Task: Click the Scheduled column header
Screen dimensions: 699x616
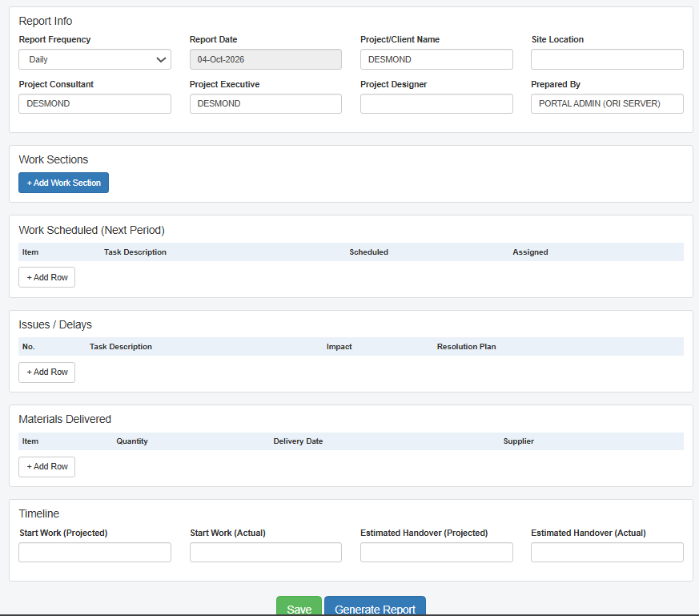Action: tap(368, 252)
